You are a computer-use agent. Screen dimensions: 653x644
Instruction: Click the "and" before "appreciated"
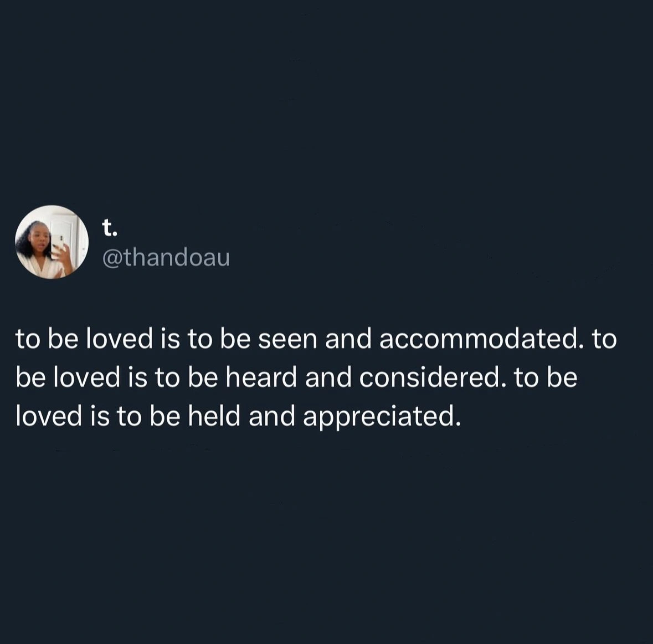(271, 416)
